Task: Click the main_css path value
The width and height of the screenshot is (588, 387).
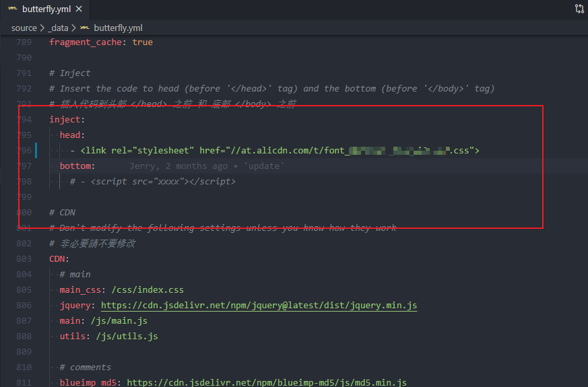Action: [x=148, y=290]
